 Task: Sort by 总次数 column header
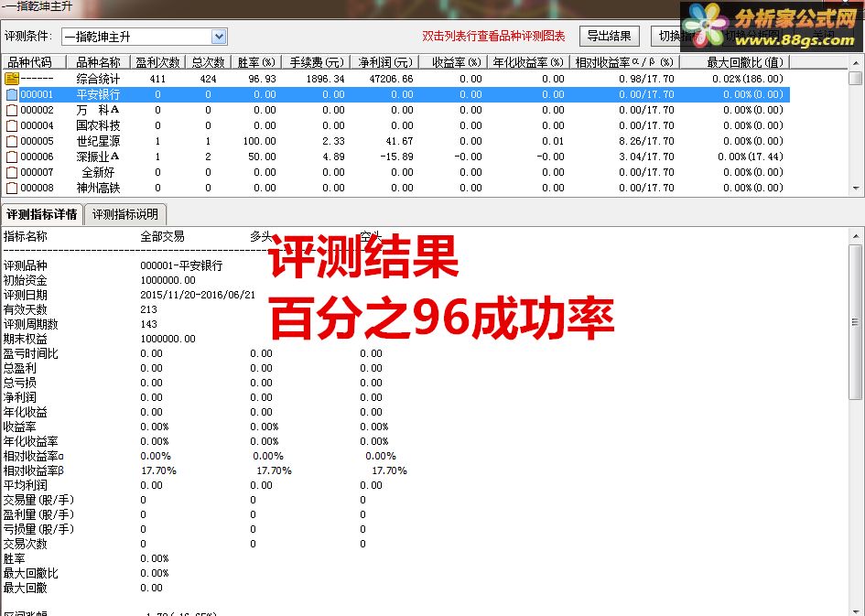click(208, 62)
